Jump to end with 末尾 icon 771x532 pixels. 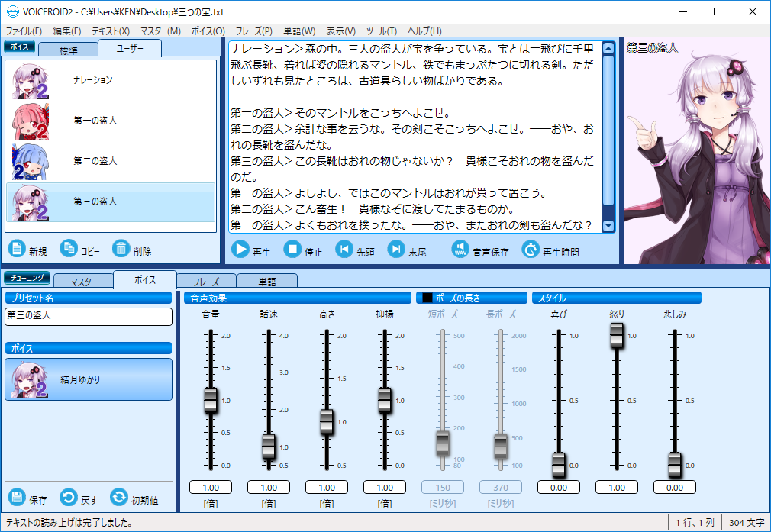(396, 250)
